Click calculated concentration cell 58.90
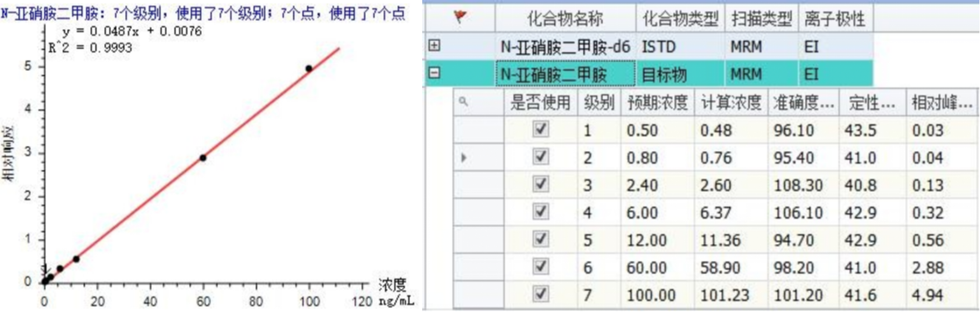This screenshot has height=312, width=980. tap(731, 268)
